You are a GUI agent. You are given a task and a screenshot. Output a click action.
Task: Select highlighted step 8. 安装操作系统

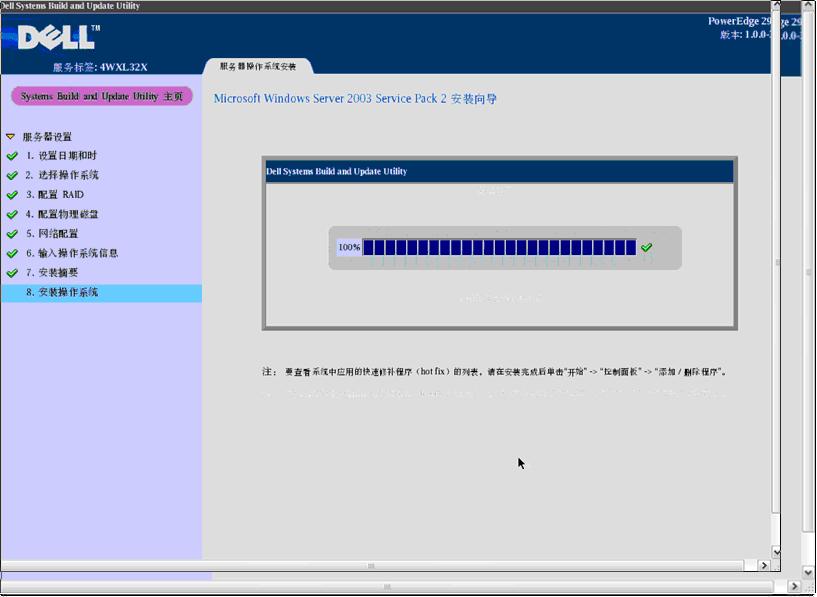pyautogui.click(x=101, y=293)
